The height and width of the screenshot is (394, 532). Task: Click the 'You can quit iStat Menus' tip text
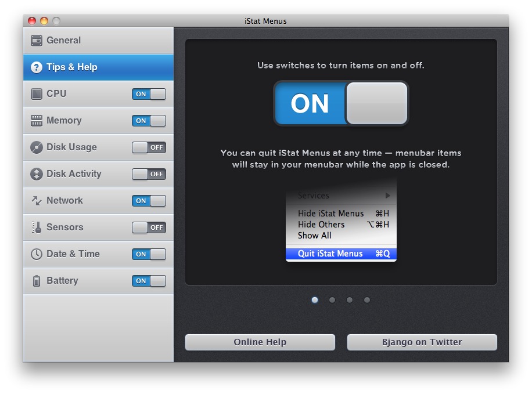coord(341,158)
